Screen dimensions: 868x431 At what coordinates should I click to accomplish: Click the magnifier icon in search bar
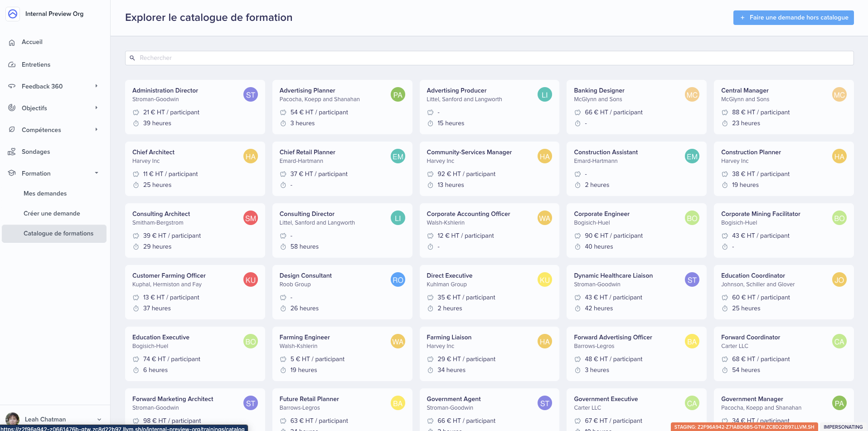(132, 58)
